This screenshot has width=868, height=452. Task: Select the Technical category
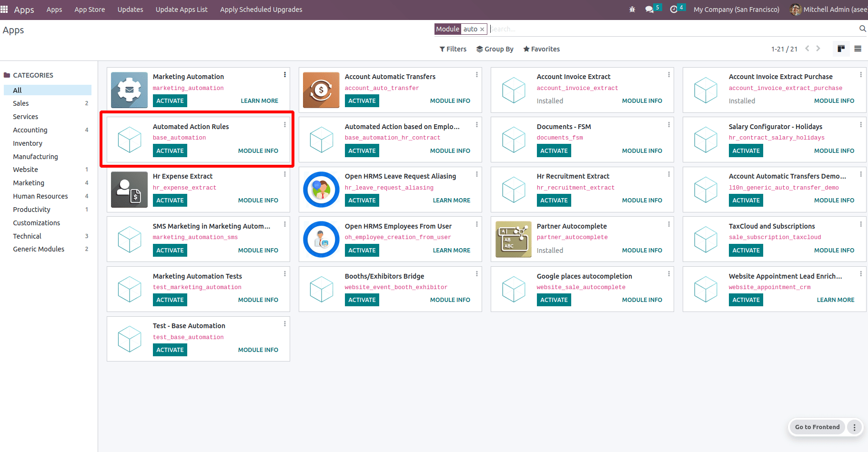[x=48, y=236]
